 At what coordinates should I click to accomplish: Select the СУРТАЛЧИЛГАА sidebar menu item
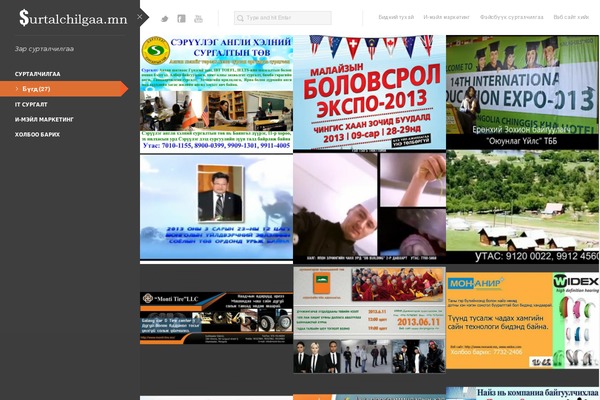tap(38, 74)
